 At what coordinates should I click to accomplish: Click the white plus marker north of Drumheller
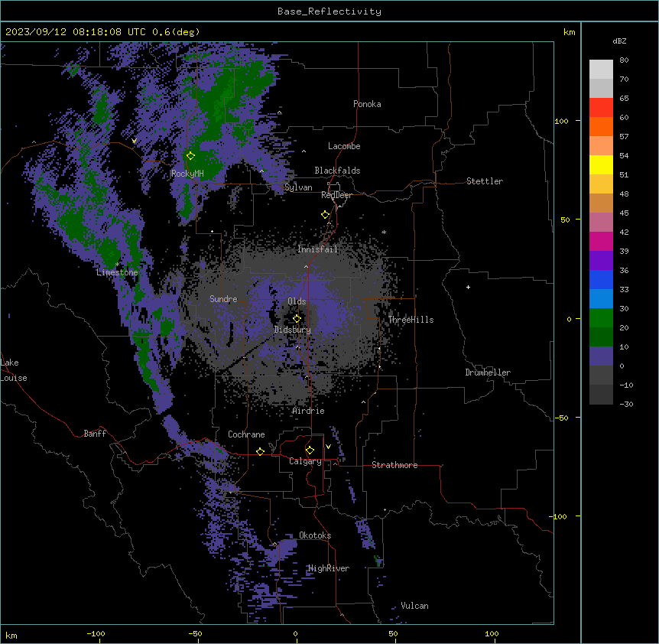(x=468, y=287)
